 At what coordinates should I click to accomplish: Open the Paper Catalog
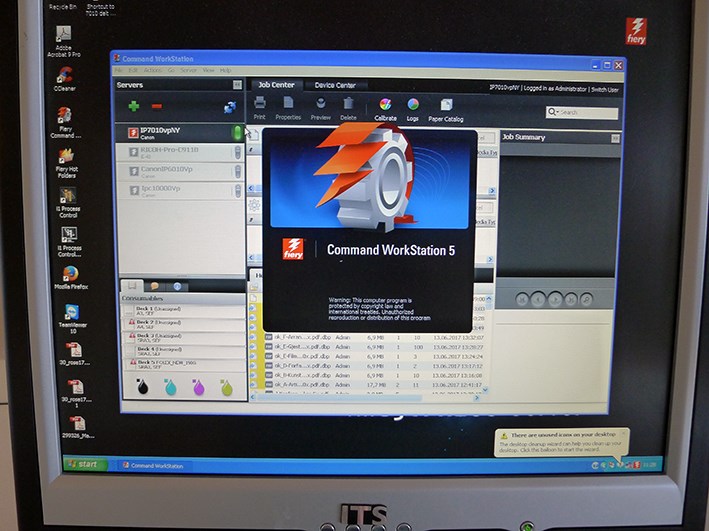coord(446,110)
